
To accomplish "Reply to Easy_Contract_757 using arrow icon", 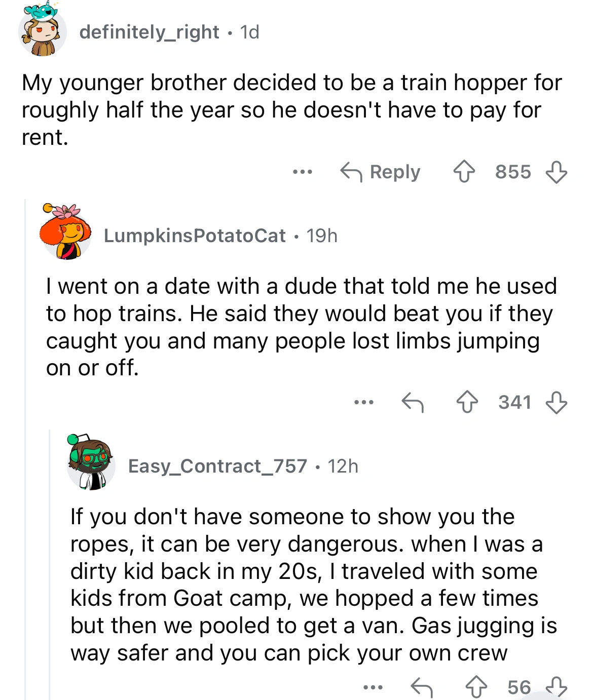I will click(x=422, y=687).
